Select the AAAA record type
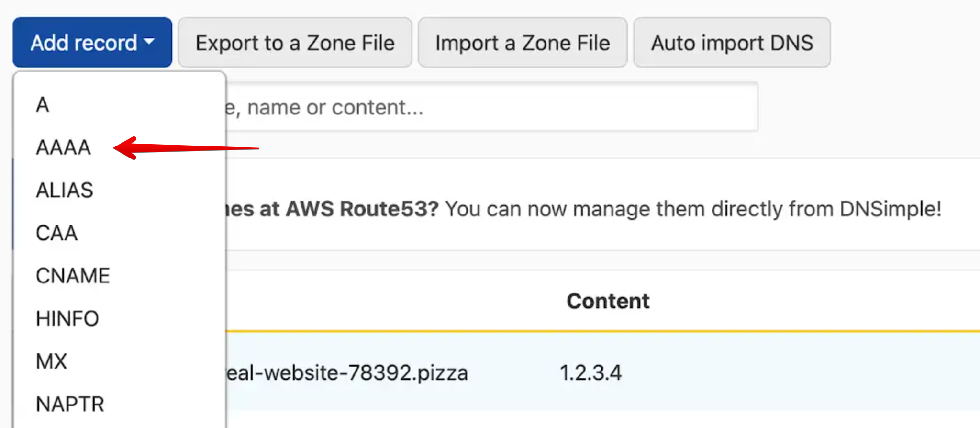The image size is (980, 428). pyautogui.click(x=64, y=147)
